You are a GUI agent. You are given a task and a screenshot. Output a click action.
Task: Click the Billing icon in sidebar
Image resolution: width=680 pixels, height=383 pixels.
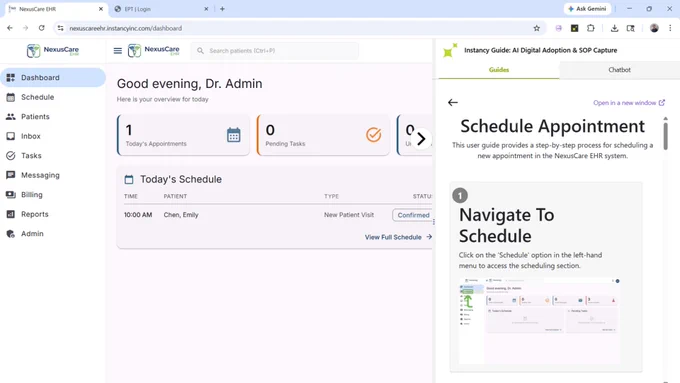[x=11, y=195]
